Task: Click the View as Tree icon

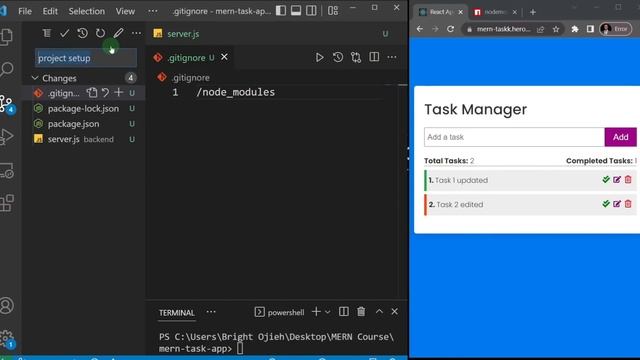Action: [47, 33]
